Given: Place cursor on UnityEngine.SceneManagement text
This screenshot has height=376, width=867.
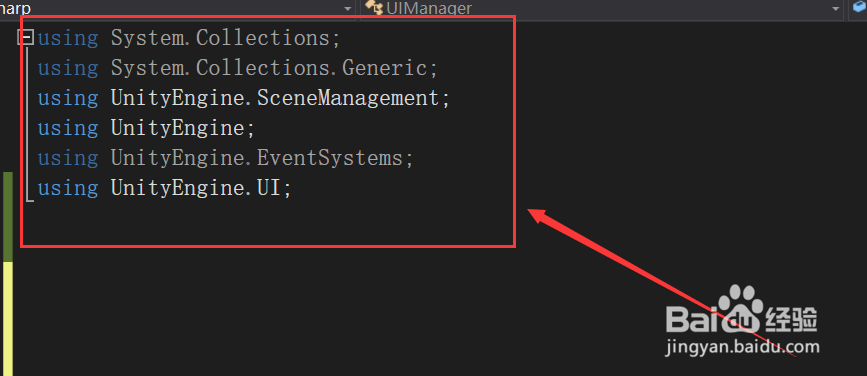Looking at the screenshot, I should [x=275, y=98].
